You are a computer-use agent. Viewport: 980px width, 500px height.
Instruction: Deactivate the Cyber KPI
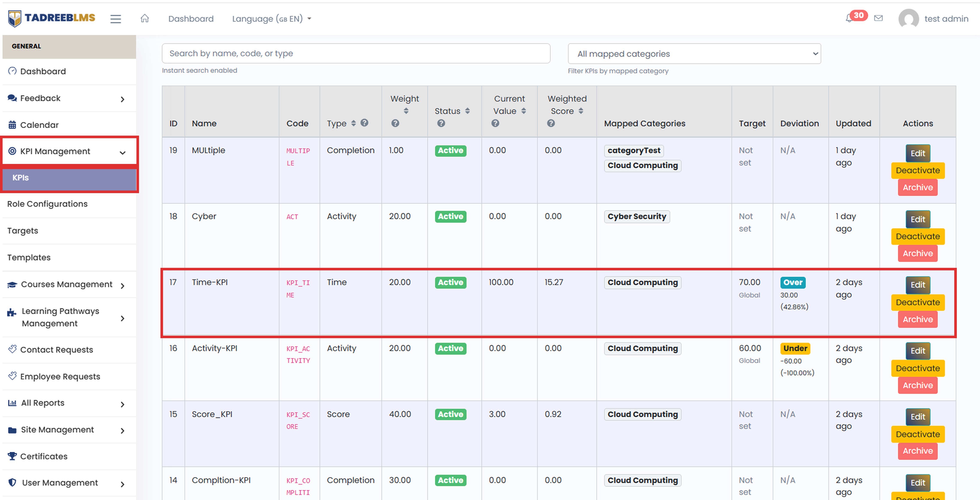918,236
